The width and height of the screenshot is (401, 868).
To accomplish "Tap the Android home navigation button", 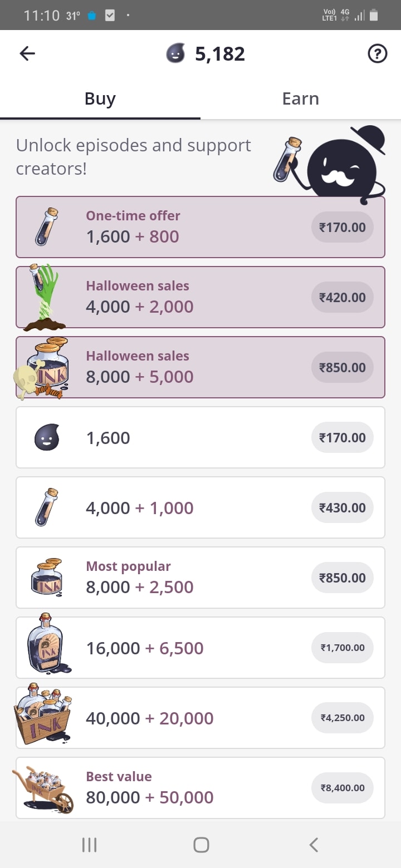I will pyautogui.click(x=200, y=845).
